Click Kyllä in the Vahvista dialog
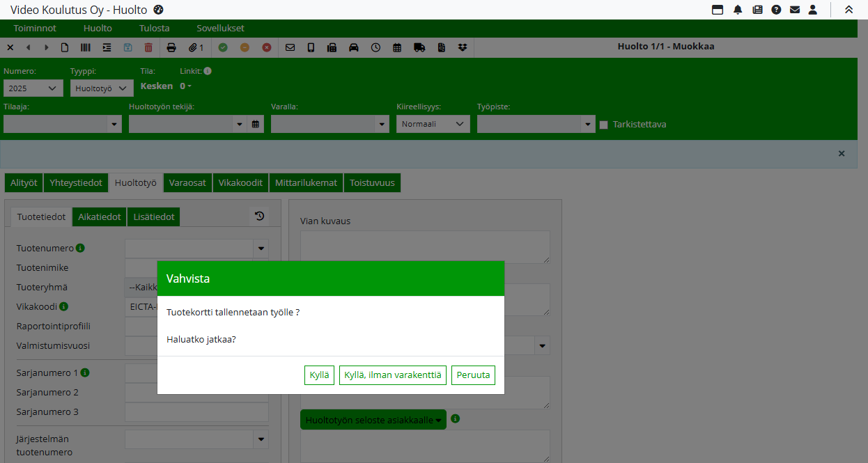Image resolution: width=868 pixels, height=463 pixels. (x=319, y=375)
